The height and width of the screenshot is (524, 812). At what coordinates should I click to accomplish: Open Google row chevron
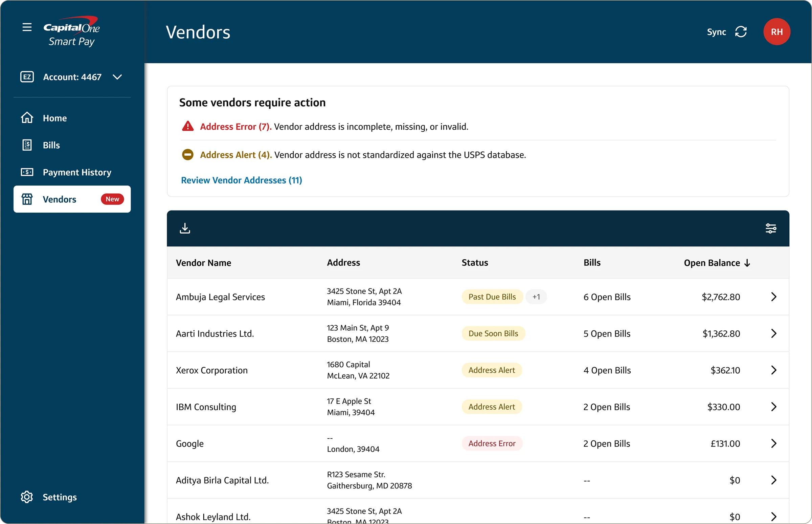(773, 443)
